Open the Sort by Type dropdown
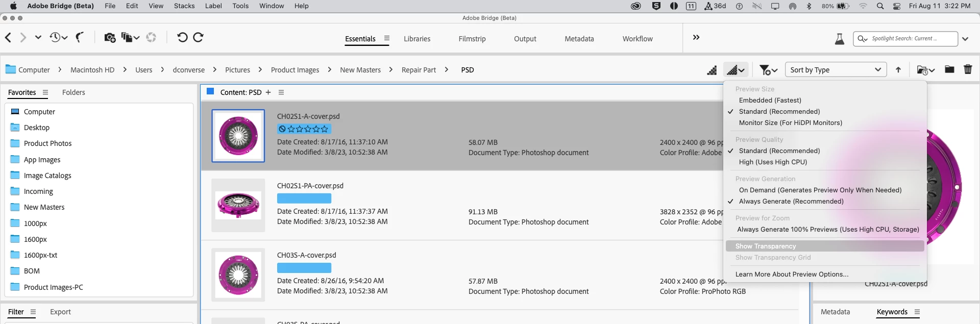The width and height of the screenshot is (980, 324). (x=835, y=70)
